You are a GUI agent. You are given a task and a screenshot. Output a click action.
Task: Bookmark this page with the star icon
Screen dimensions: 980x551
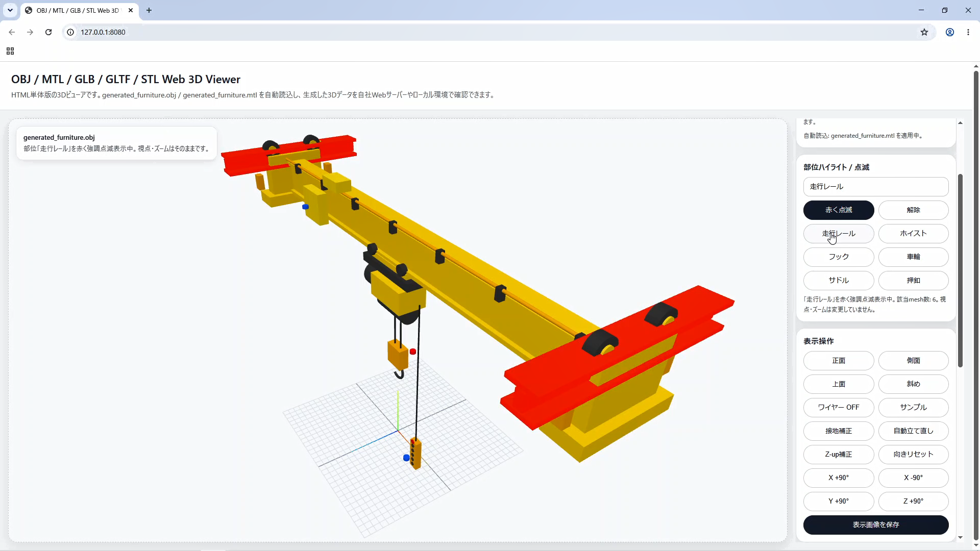pyautogui.click(x=924, y=32)
